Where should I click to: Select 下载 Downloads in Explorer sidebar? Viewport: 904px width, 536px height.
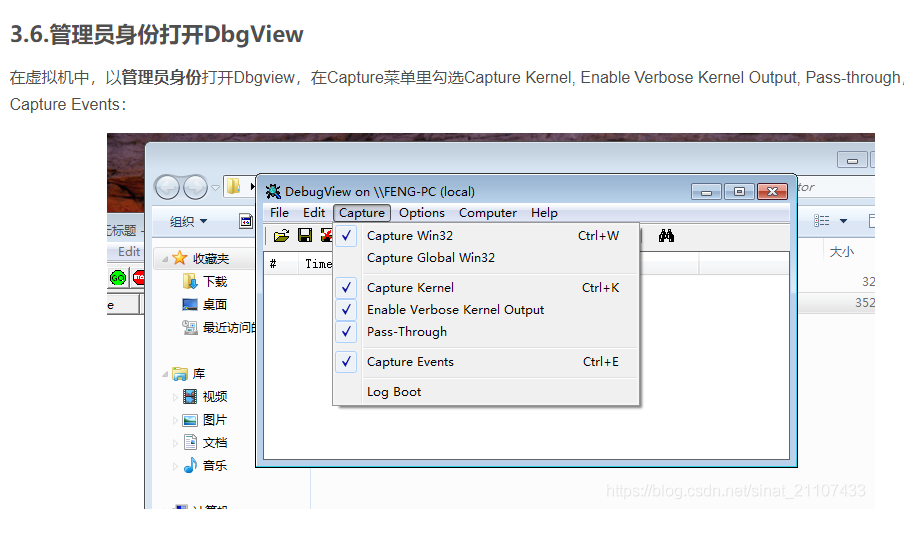pos(214,281)
